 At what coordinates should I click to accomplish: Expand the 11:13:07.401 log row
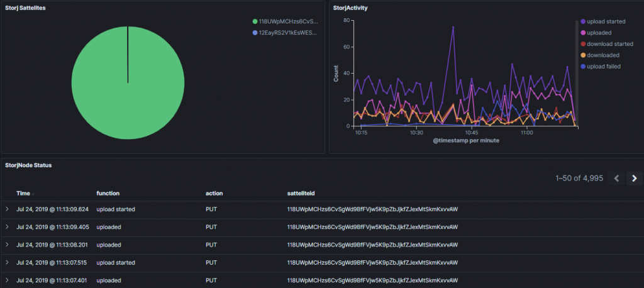[x=8, y=280]
